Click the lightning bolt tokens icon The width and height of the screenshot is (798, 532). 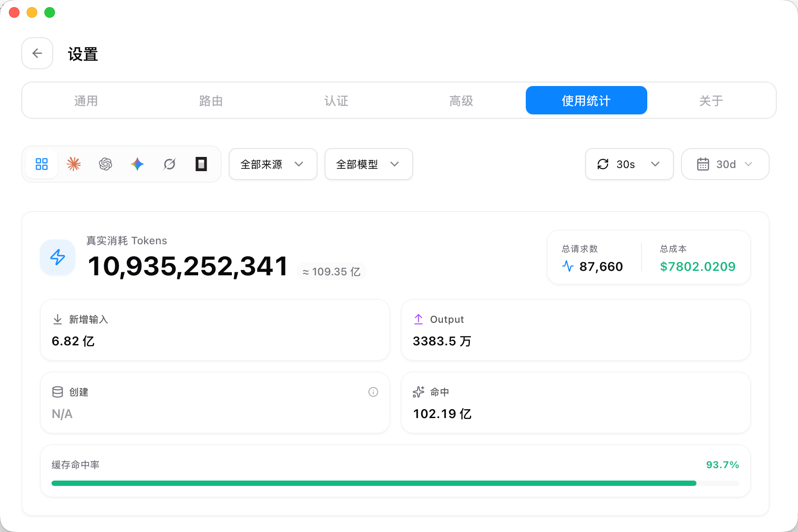click(x=58, y=257)
